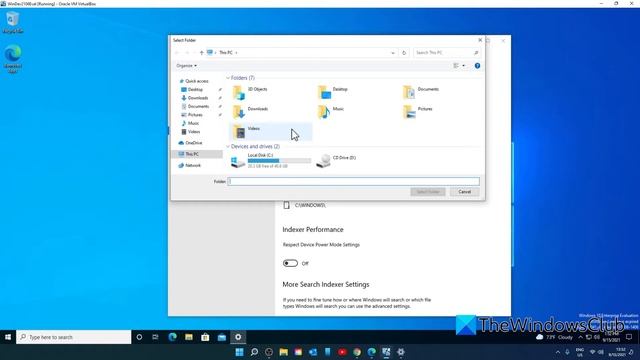640x360 pixels.
Task: Open Task View on the VM taskbar
Action: 155,337
